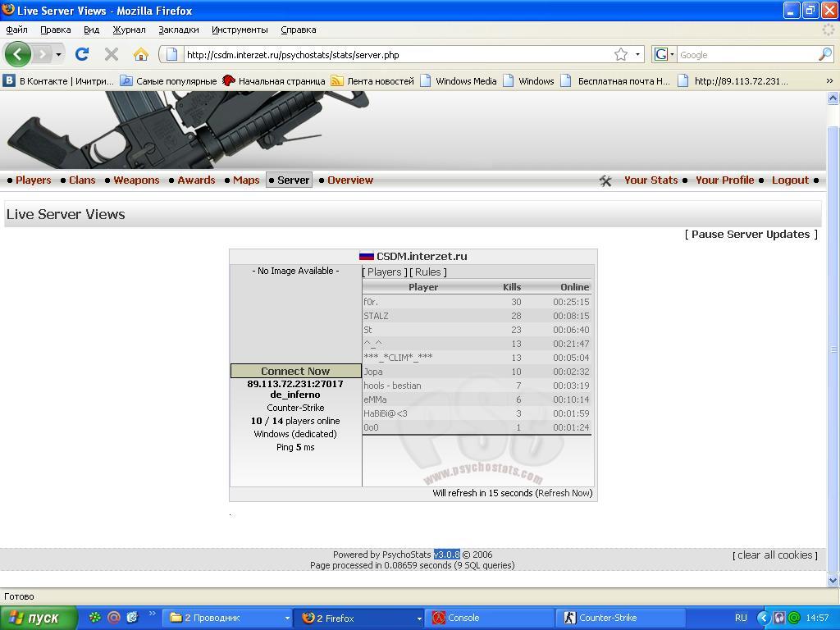Click the page scrollbar up arrow
The width and height of the screenshot is (840, 630).
tap(833, 98)
